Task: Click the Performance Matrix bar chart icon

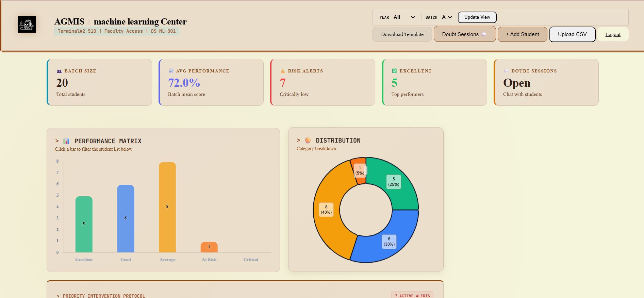Action: point(66,141)
